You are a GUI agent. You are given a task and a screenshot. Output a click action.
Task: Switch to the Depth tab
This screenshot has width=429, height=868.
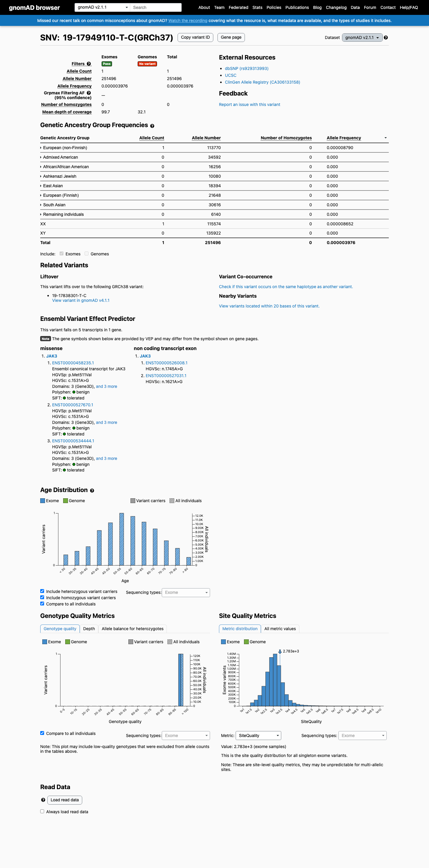coord(89,628)
